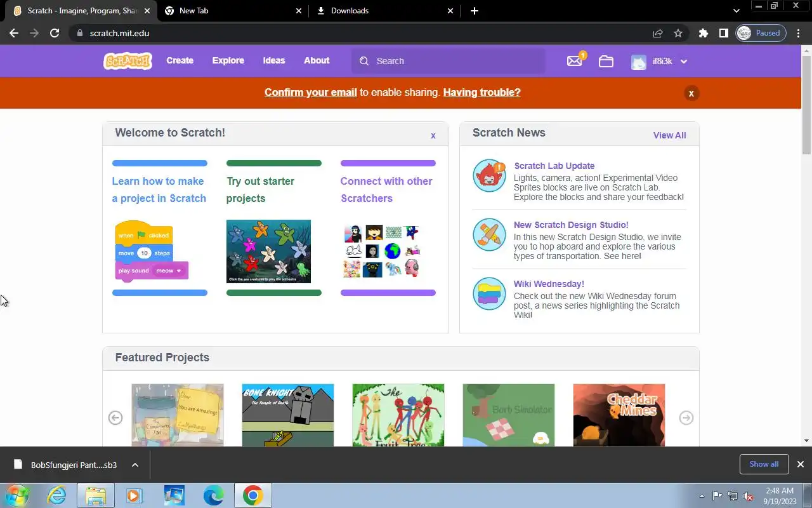Show previous featured projects with left arrow
This screenshot has width=812, height=508.
coord(115,418)
